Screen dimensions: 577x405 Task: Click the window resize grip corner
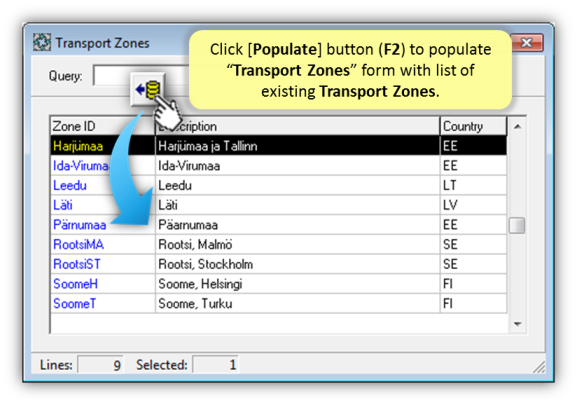click(539, 367)
